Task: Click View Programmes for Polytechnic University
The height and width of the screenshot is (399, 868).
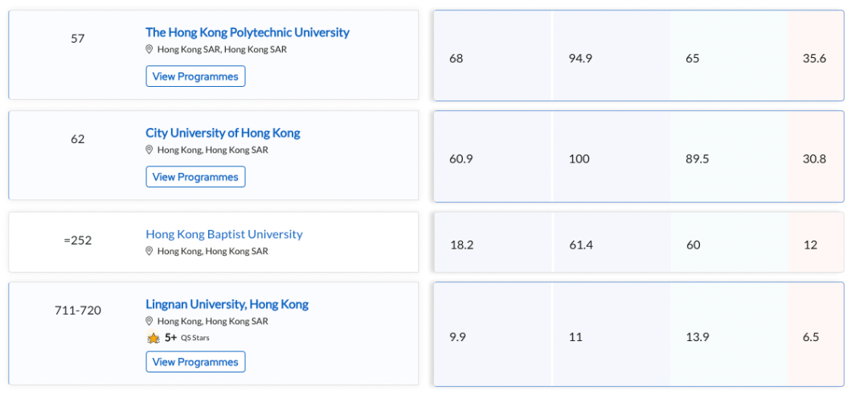Action: (x=195, y=76)
